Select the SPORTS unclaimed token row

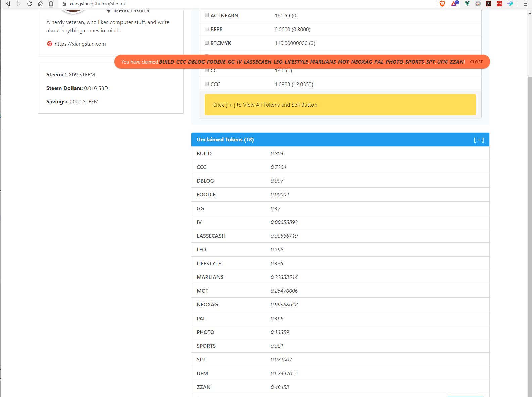pyautogui.click(x=340, y=346)
